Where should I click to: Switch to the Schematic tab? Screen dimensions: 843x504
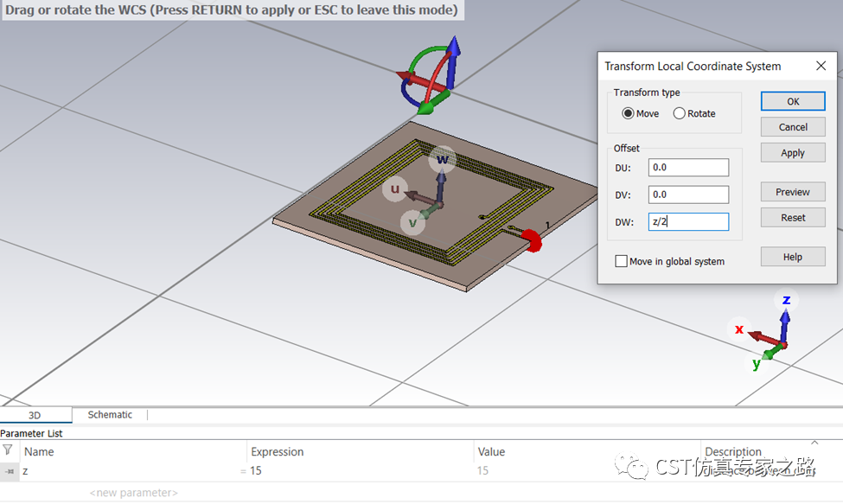(110, 414)
